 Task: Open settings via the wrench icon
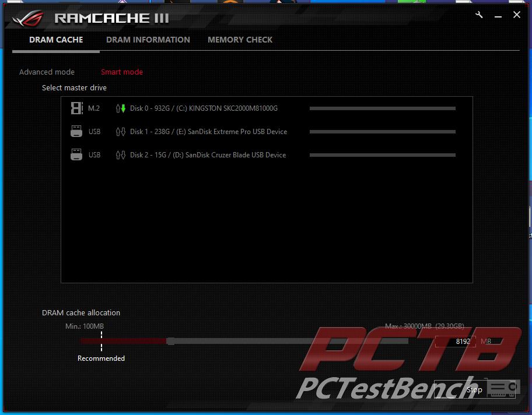[x=479, y=15]
